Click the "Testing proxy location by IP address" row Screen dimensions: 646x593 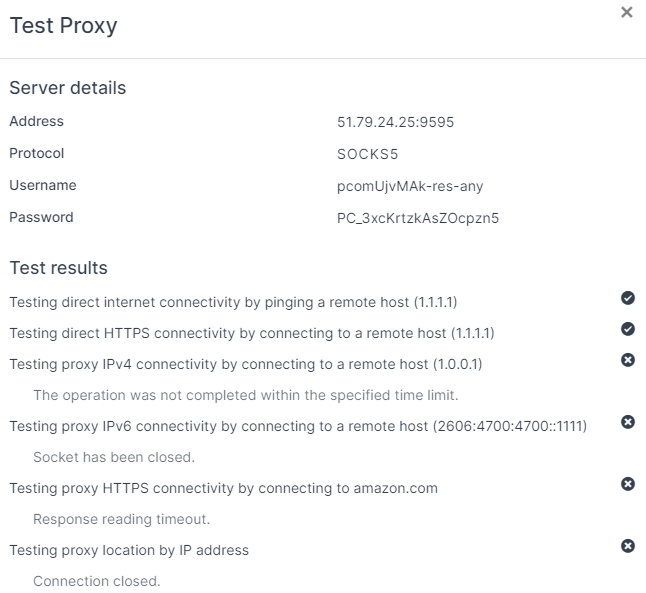[129, 550]
